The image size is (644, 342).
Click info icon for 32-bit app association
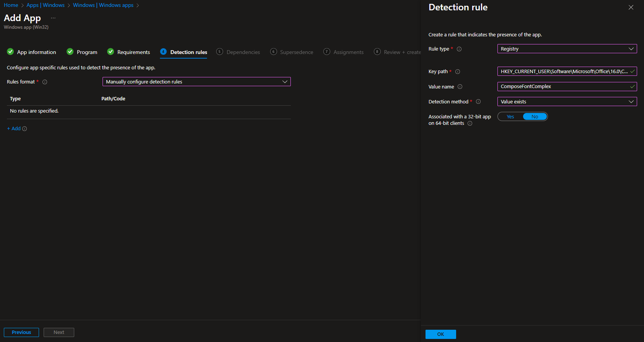470,123
